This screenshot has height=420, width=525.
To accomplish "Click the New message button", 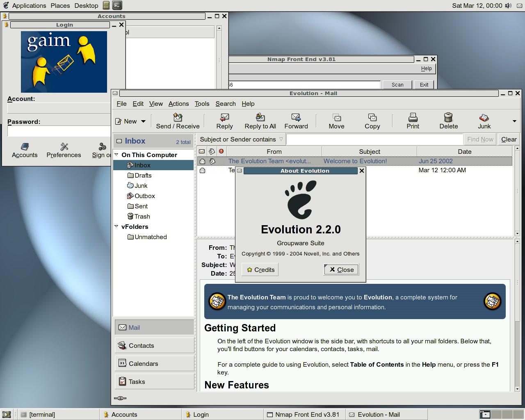I will [x=126, y=121].
